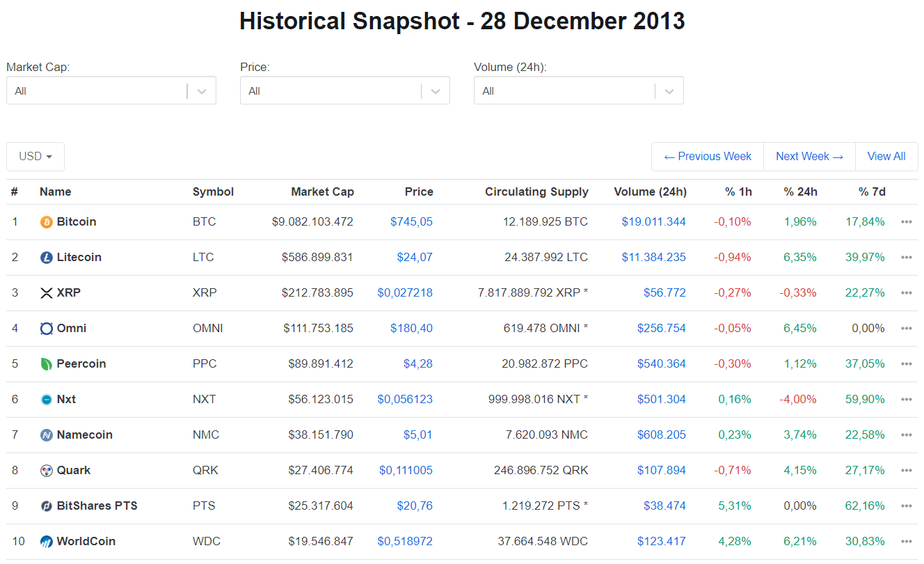The image size is (924, 564).
Task: Click the XRP logo icon
Action: click(47, 293)
